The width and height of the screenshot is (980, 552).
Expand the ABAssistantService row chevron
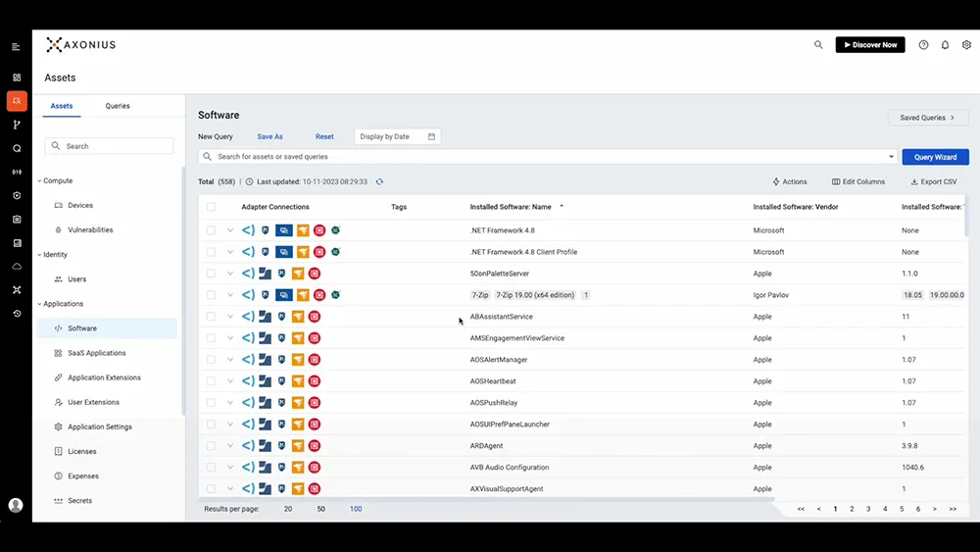pyautogui.click(x=230, y=317)
